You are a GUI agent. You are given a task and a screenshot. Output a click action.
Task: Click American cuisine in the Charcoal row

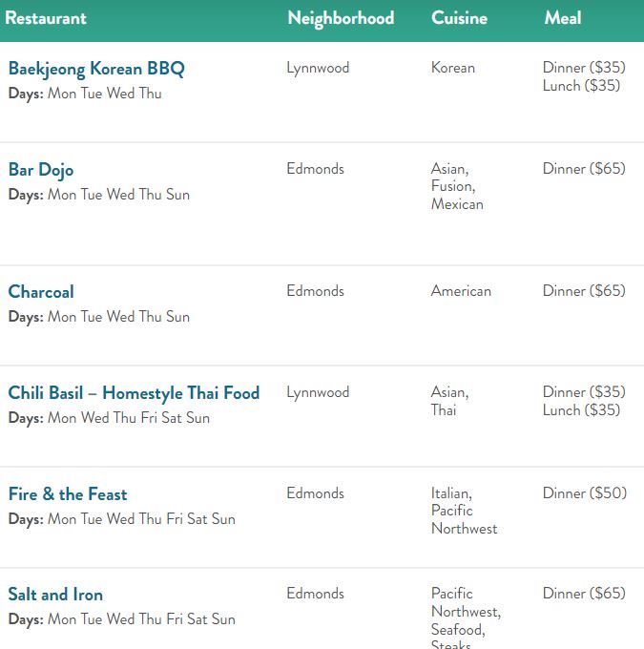461,291
